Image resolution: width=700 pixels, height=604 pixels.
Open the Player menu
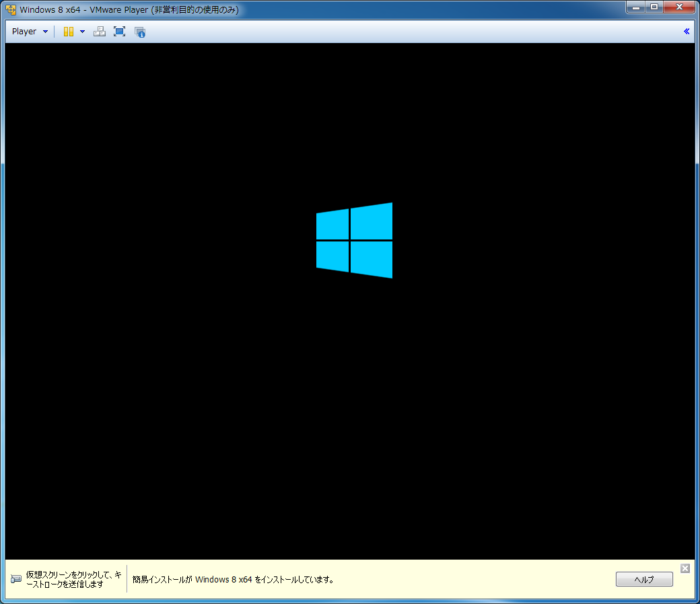30,32
